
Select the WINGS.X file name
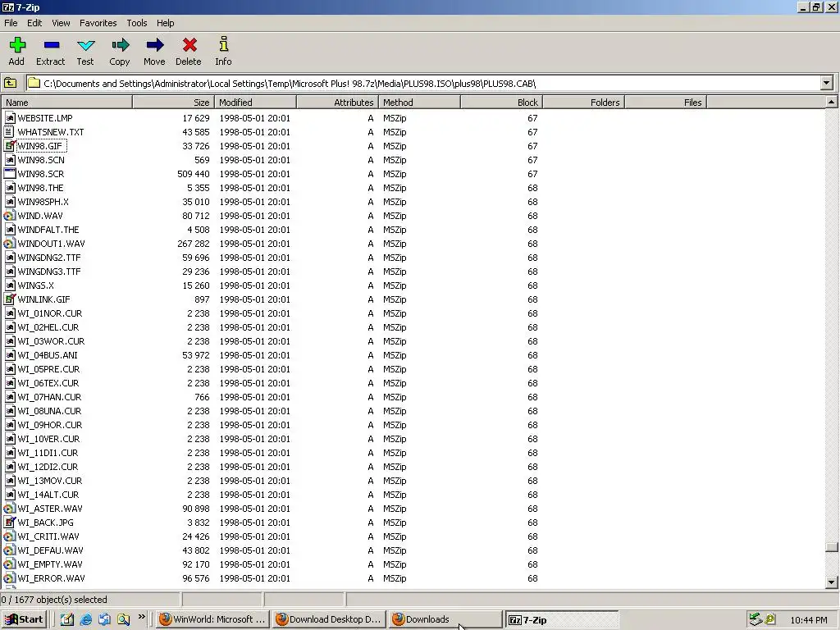point(36,285)
